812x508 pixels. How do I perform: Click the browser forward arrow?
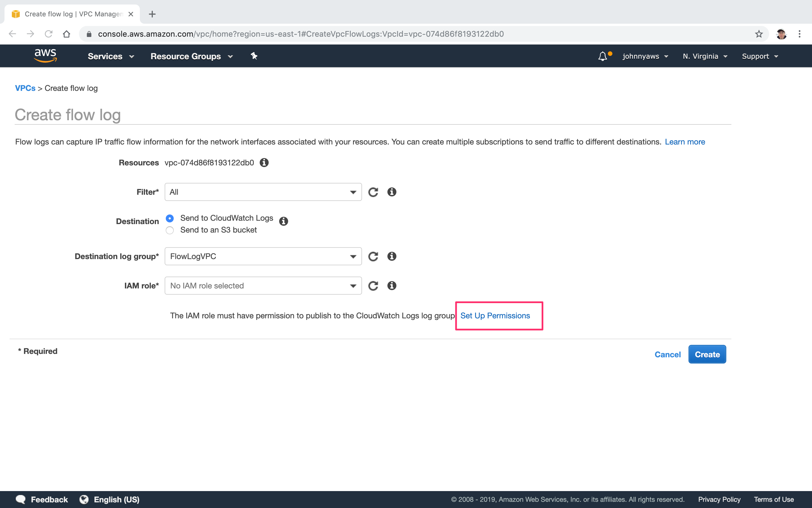(x=30, y=34)
